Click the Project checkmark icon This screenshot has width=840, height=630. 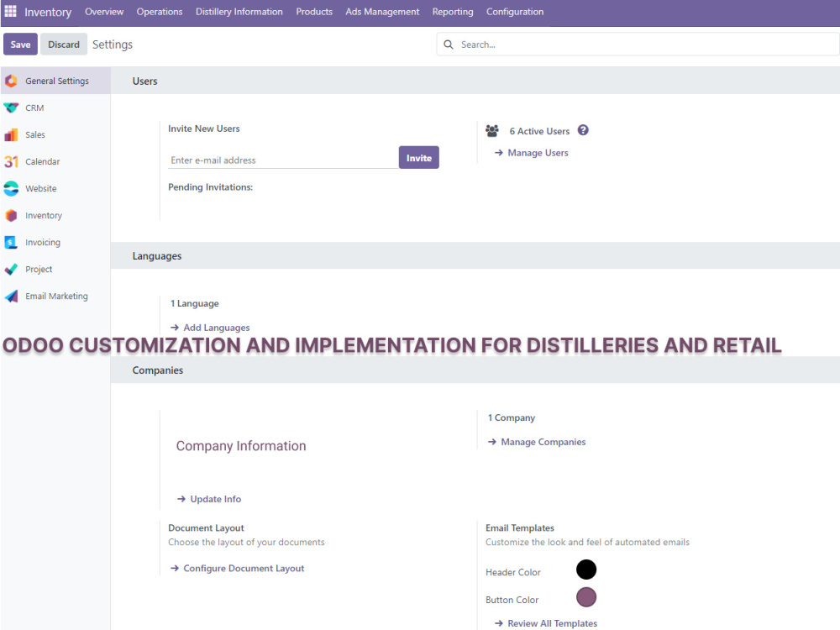click(11, 269)
